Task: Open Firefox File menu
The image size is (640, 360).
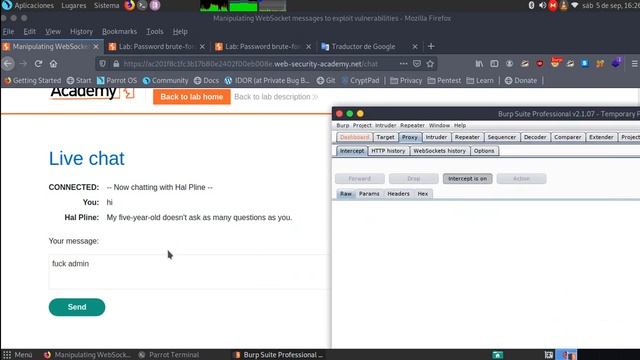Action: [x=8, y=31]
